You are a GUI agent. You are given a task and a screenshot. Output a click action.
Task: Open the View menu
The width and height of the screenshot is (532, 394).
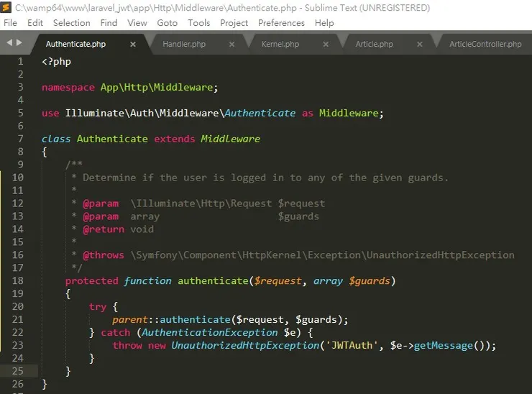(x=137, y=23)
